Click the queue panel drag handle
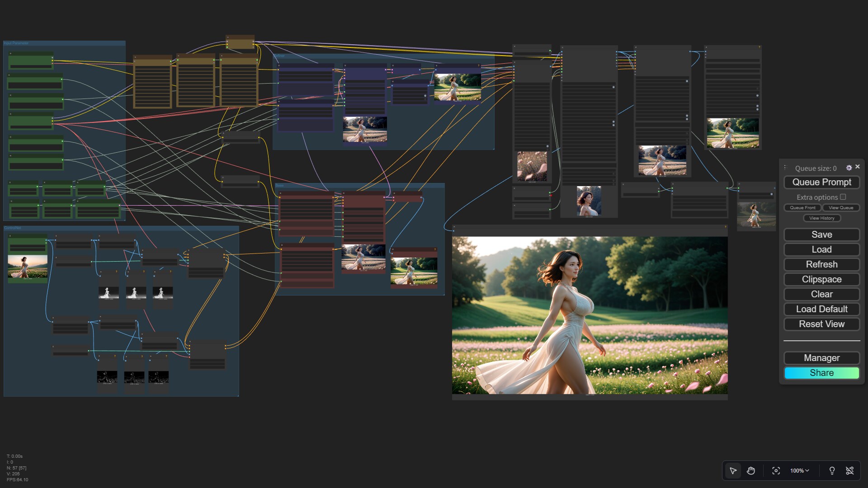Viewport: 868px width, 488px height. coord(785,168)
